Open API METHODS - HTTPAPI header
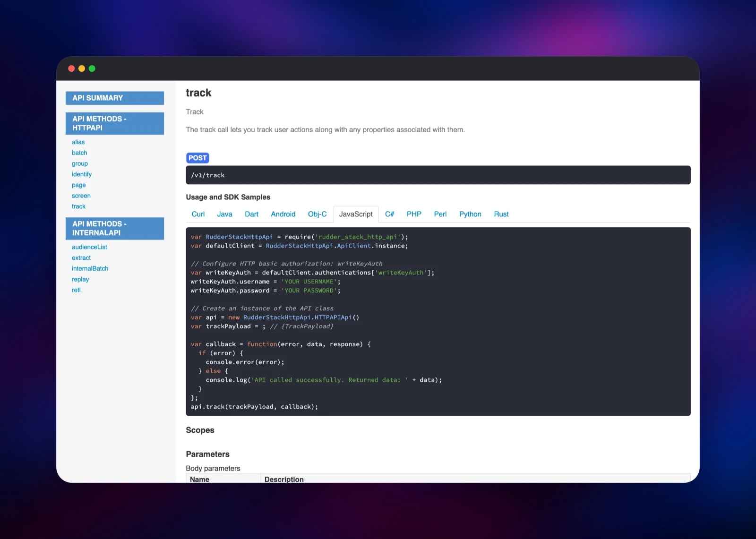The image size is (756, 539). click(x=115, y=123)
